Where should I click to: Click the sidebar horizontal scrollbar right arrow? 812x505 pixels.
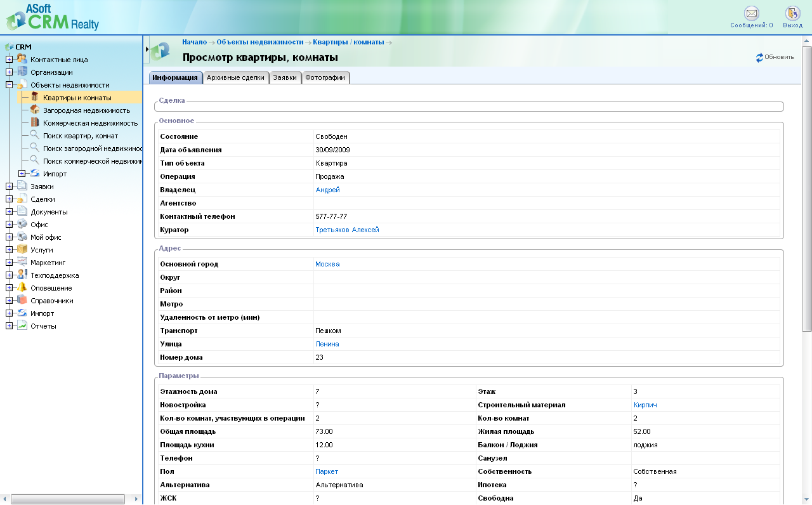coord(137,499)
